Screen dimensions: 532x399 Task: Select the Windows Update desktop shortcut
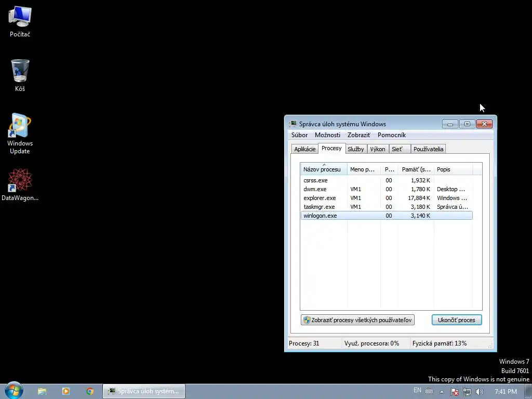point(20,134)
